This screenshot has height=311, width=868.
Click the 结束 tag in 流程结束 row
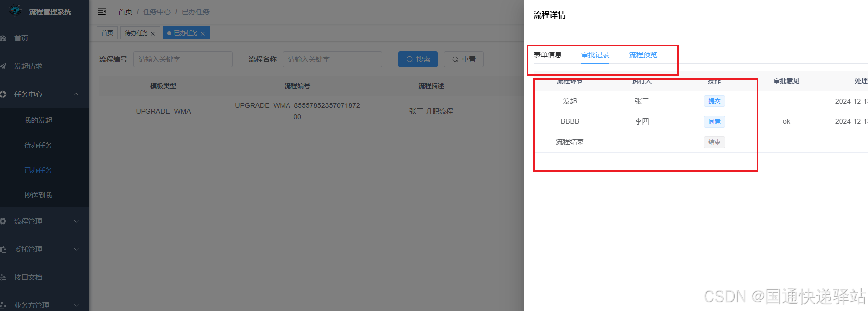coord(714,142)
